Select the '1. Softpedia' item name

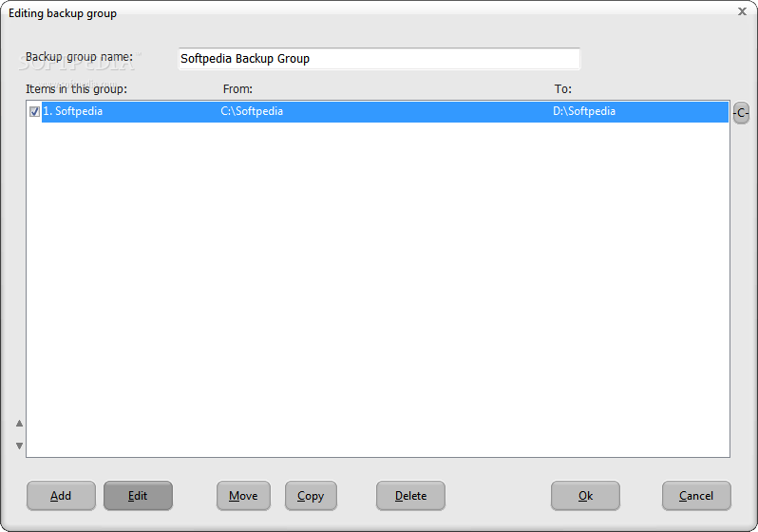pos(73,111)
